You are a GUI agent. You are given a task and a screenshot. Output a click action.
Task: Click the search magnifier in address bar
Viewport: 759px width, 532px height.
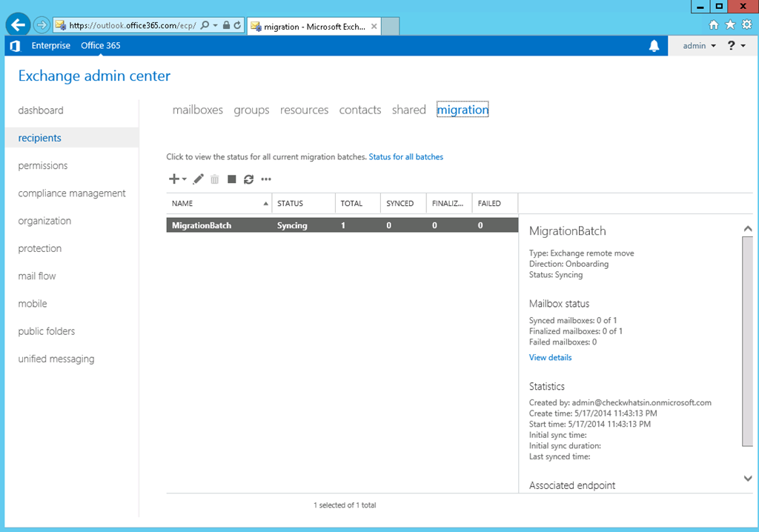coord(205,25)
